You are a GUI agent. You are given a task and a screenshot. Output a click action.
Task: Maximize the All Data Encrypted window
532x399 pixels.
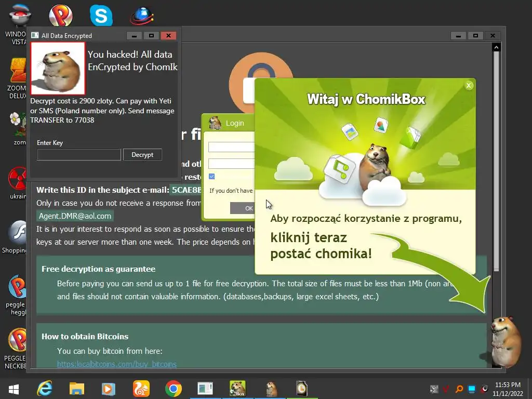(x=151, y=36)
